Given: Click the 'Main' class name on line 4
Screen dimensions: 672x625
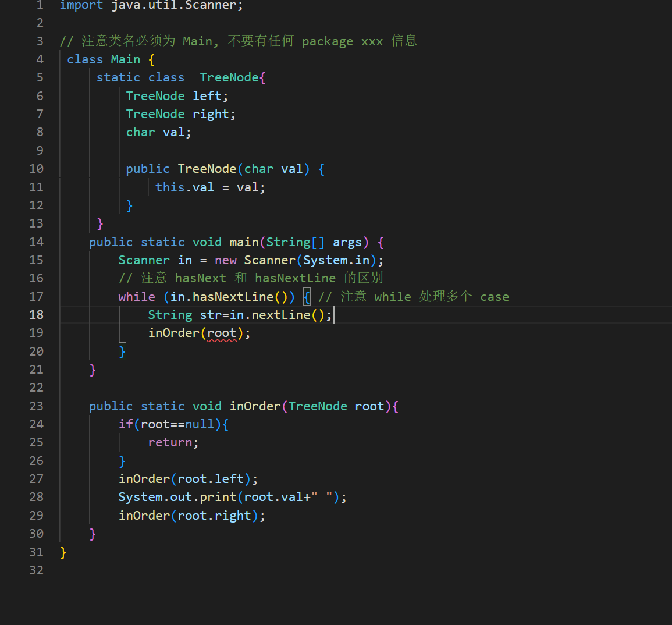Looking at the screenshot, I should coord(126,59).
